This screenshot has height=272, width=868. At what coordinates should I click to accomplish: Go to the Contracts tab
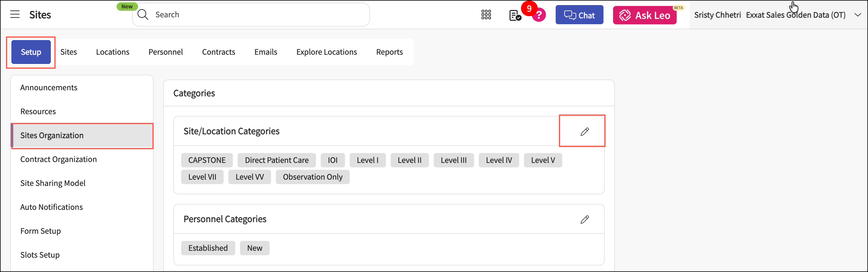[218, 52]
